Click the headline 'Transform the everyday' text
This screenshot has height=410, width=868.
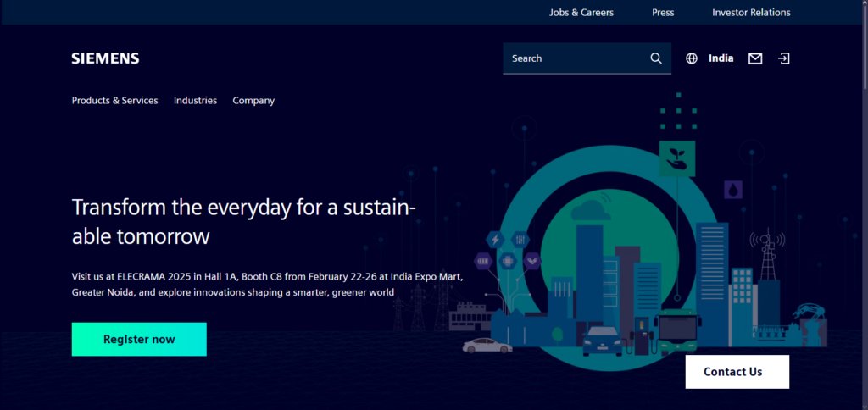coord(243,221)
